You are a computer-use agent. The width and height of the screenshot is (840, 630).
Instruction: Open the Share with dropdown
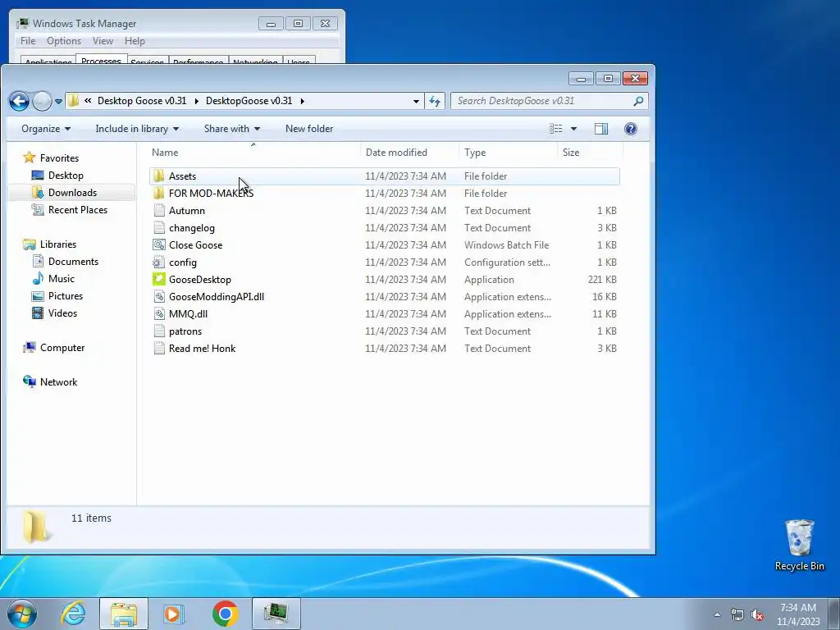tap(232, 129)
